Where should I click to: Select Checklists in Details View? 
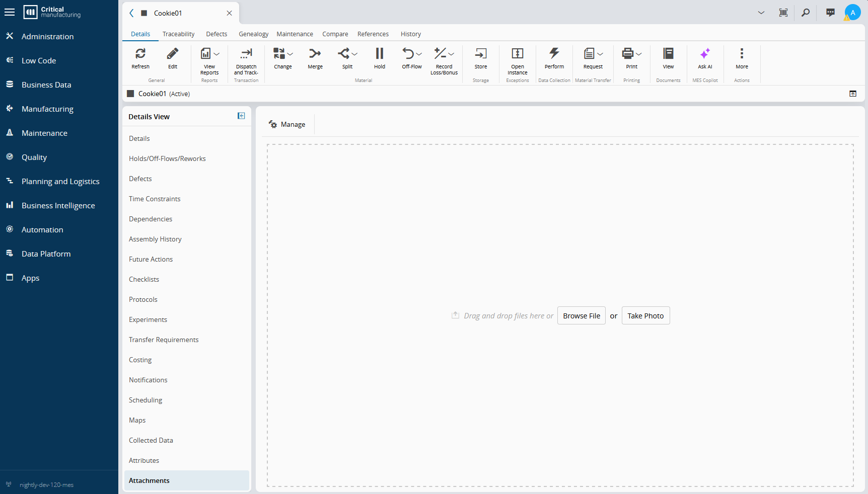pos(187,279)
